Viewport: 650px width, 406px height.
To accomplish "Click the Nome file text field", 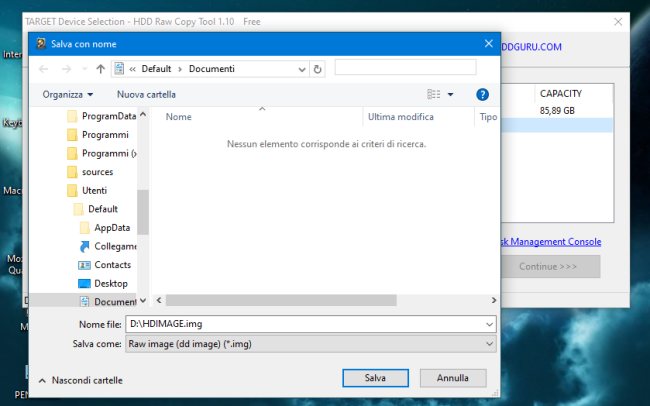I will (305, 324).
